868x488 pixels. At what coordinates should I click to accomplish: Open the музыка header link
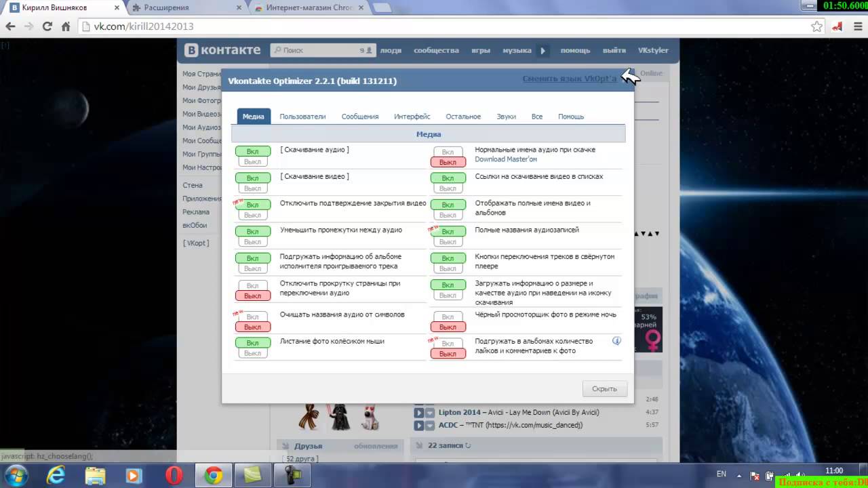tap(517, 50)
